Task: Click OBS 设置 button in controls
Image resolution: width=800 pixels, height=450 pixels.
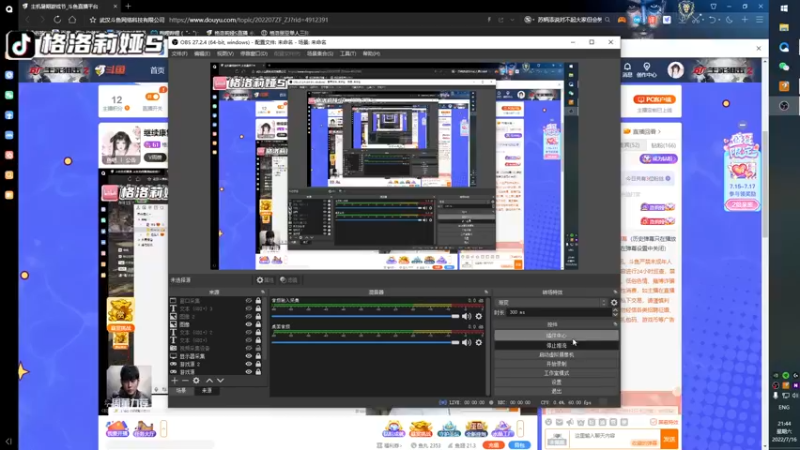Action: [556, 382]
